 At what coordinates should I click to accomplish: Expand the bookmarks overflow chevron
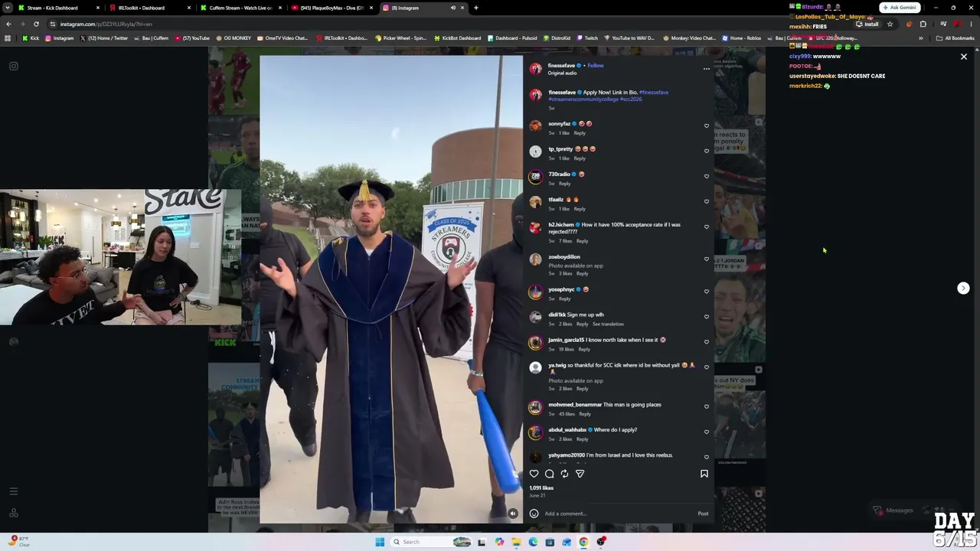click(x=920, y=38)
